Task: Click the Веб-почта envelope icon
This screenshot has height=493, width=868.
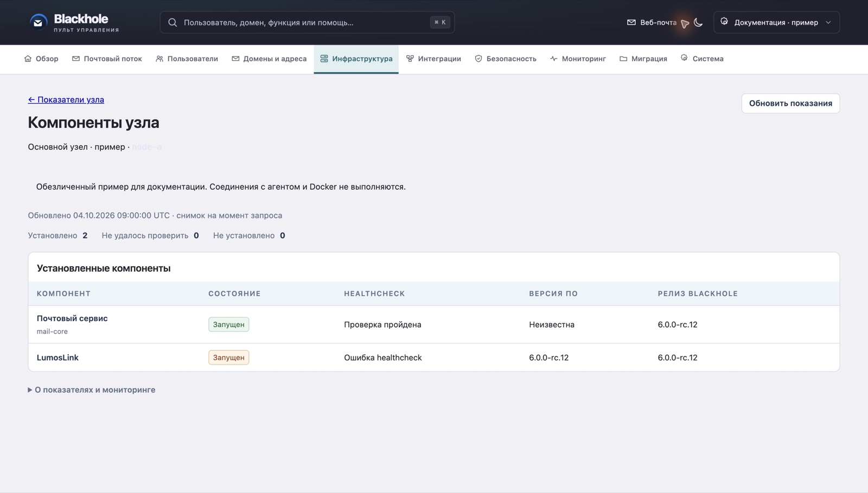Action: pos(631,22)
